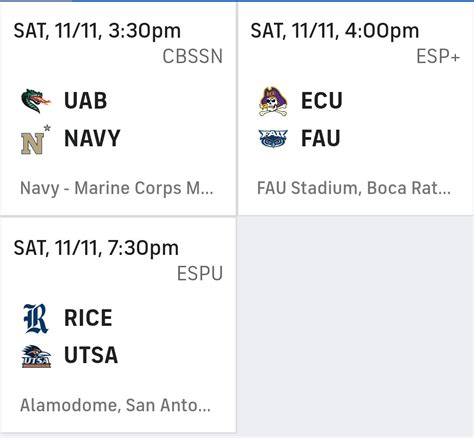
Task: Open the RICE team name
Action: tap(88, 318)
